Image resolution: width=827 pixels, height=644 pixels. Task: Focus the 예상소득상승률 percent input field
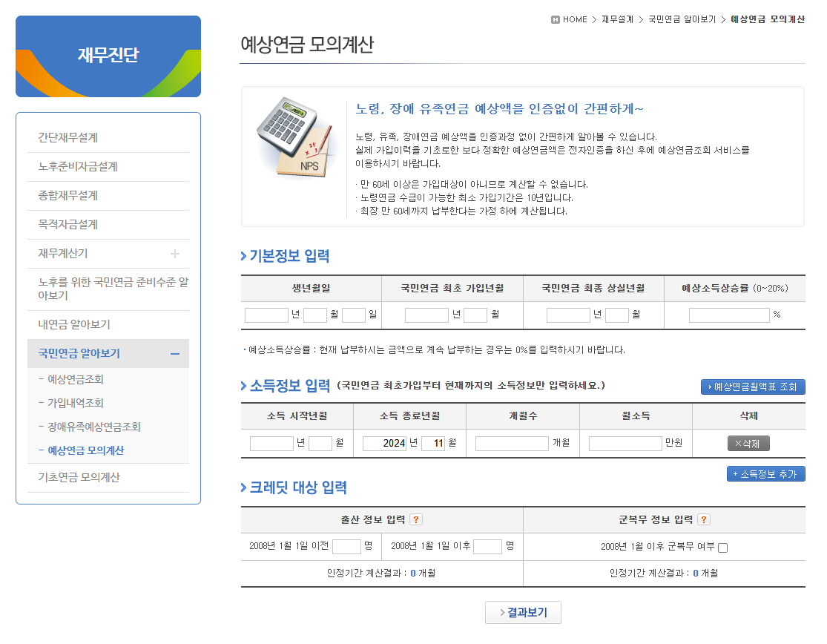tap(729, 315)
